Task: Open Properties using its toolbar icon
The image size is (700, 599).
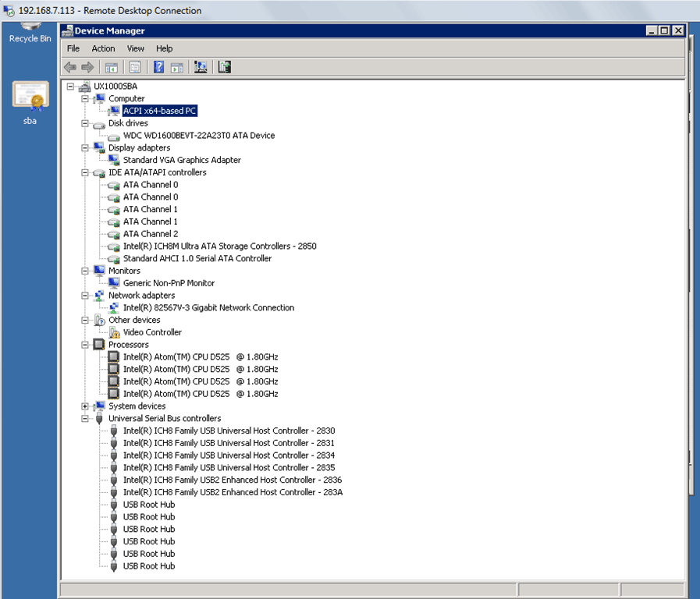Action: [x=133, y=67]
